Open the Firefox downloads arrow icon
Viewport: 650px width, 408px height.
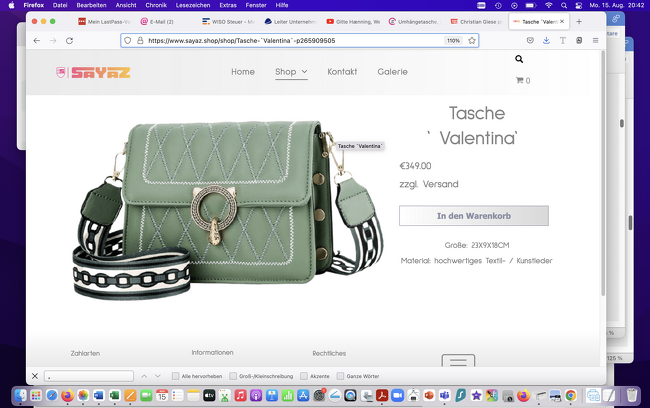click(x=546, y=41)
